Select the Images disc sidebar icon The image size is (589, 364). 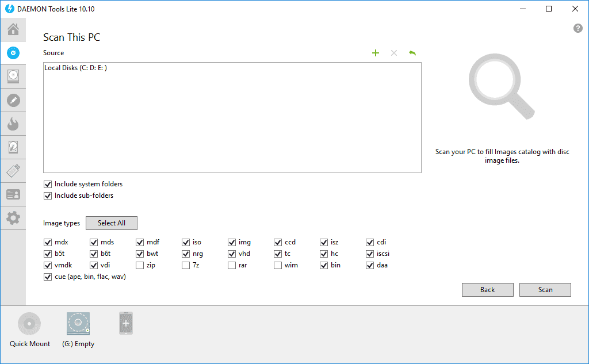tap(13, 53)
